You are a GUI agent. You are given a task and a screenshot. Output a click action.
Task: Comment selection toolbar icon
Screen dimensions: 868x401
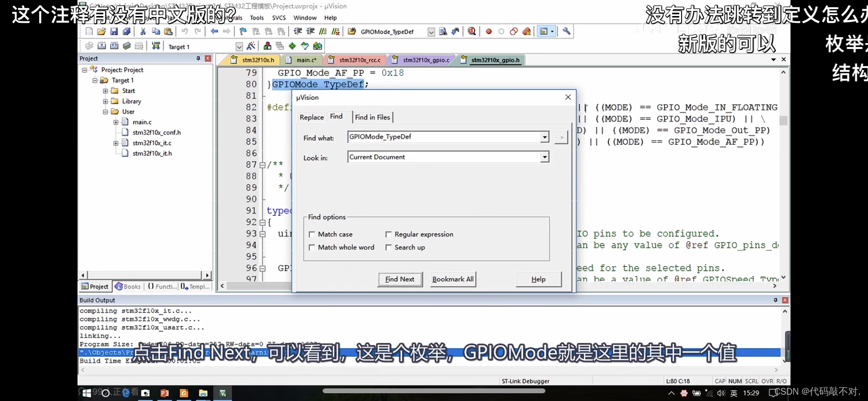323,31
